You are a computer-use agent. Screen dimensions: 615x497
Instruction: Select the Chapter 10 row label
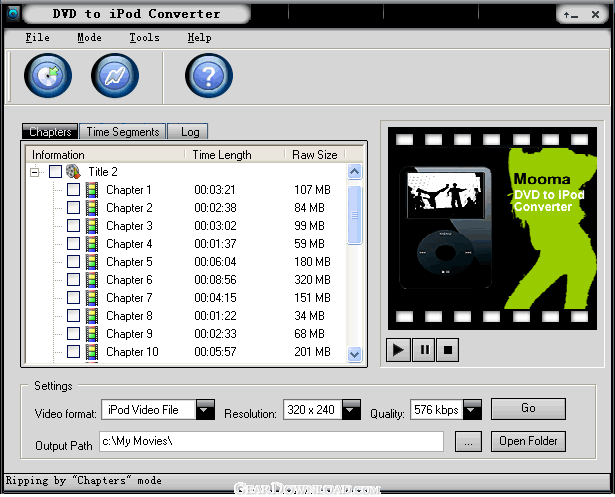[132, 352]
